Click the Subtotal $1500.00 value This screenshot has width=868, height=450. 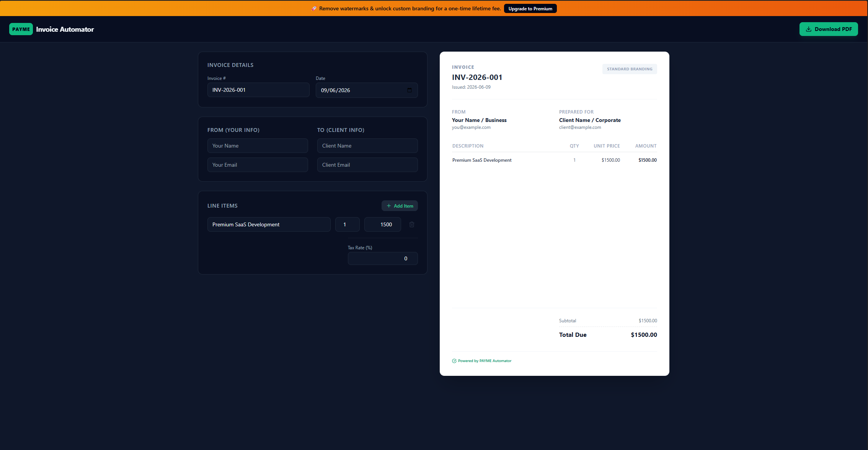click(x=648, y=321)
